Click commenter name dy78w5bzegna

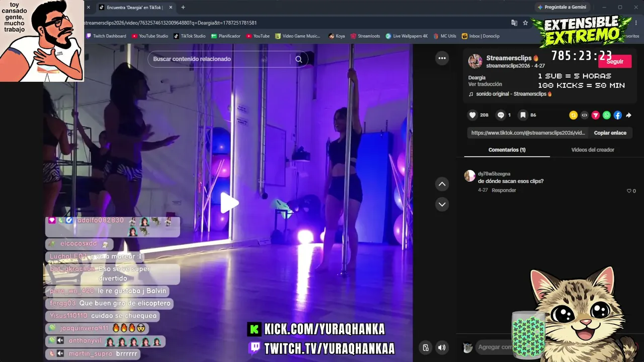(494, 173)
